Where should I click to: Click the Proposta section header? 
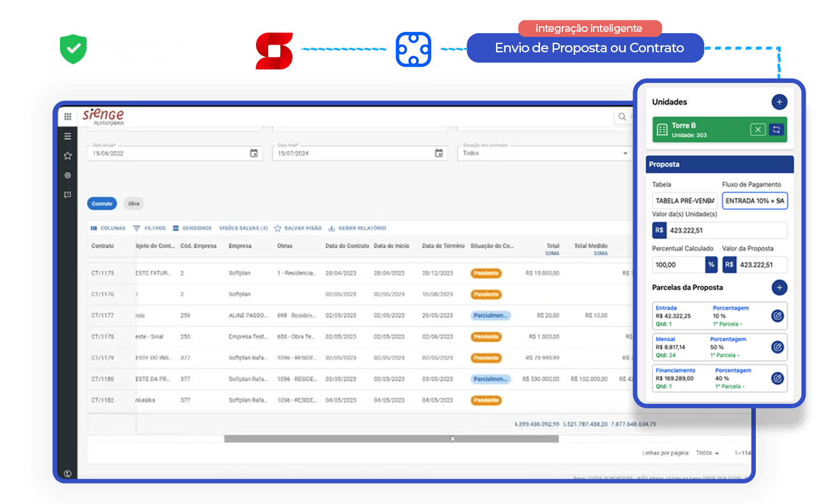pos(719,165)
